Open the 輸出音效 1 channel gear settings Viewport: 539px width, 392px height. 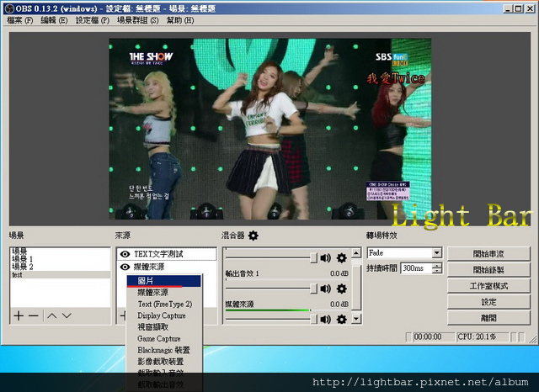(x=341, y=289)
